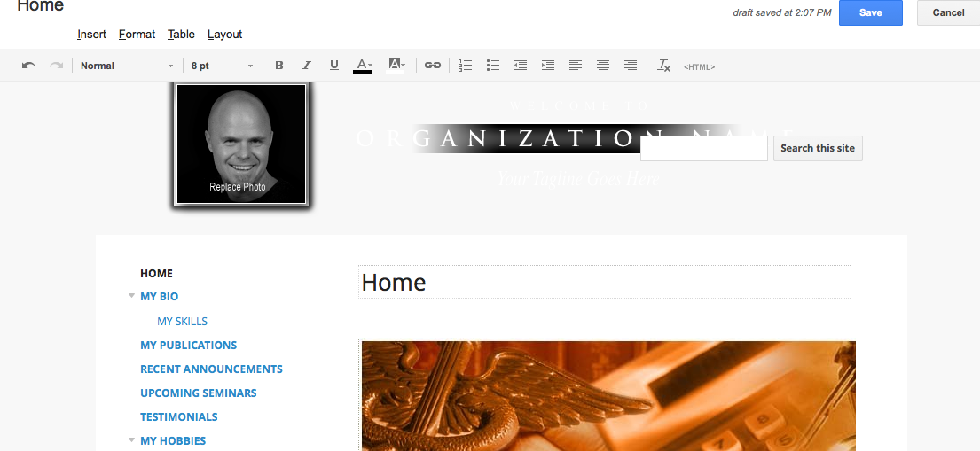Click the blue Save button

[x=871, y=12]
